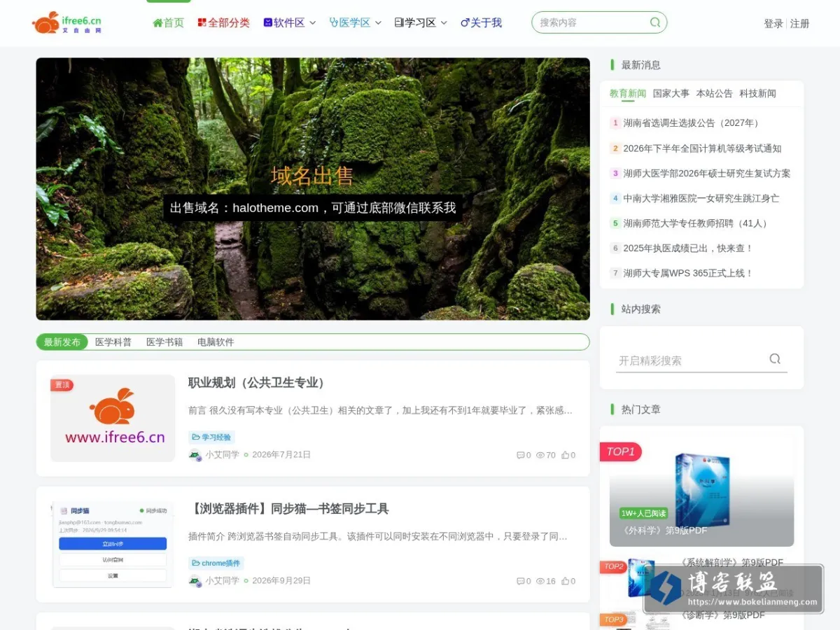Open article 【浏览器插件】同步猫—书签同步工具
Viewport: 840px width, 630px height.
tap(288, 509)
